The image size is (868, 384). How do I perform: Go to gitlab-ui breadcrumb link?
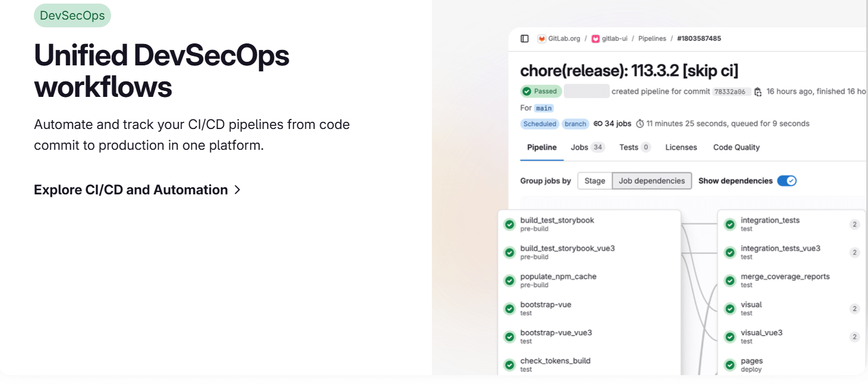tap(614, 39)
